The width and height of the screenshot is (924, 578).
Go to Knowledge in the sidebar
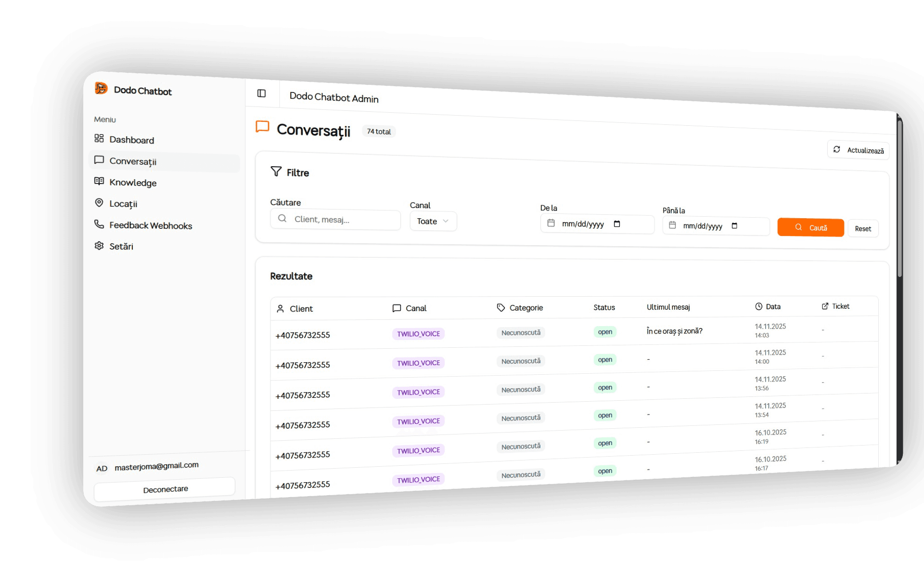[x=133, y=183]
